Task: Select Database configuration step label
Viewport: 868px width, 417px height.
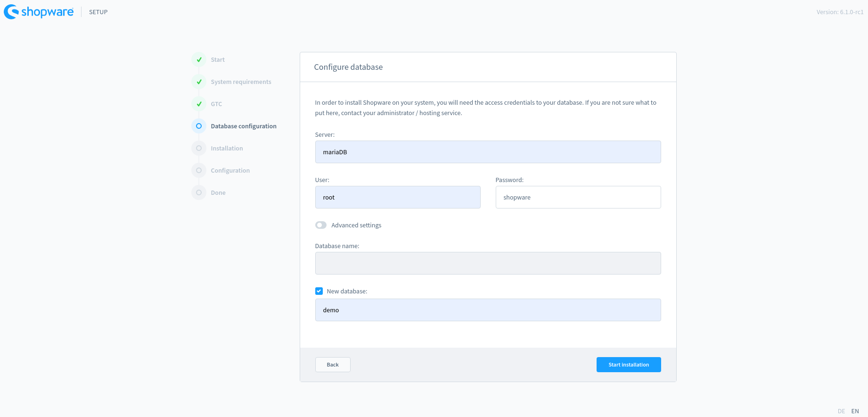Action: 244,126
